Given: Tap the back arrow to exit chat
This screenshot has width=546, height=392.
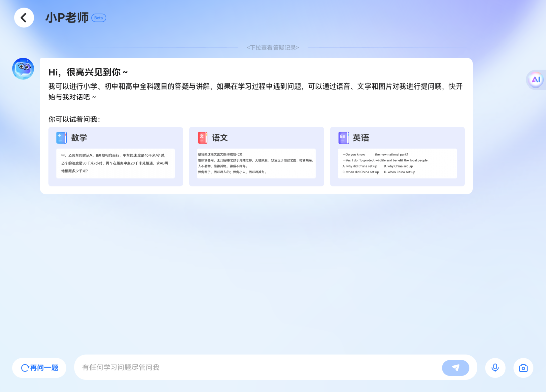Looking at the screenshot, I should pyautogui.click(x=24, y=18).
